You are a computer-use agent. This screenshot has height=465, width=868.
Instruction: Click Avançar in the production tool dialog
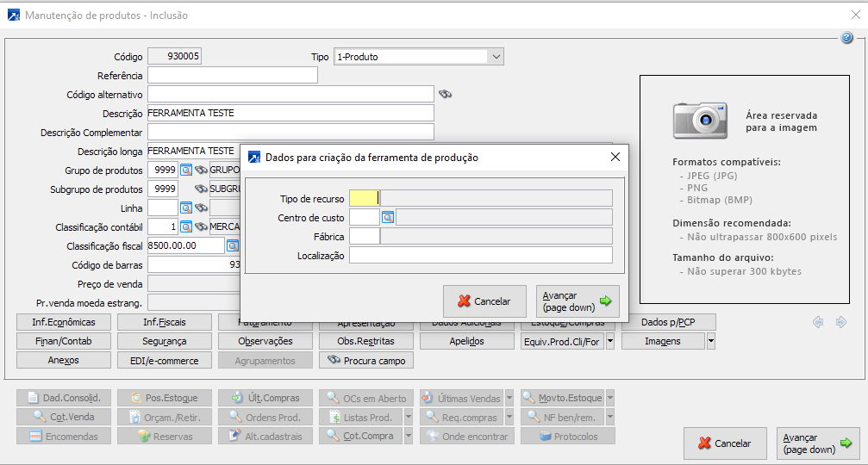tap(578, 301)
